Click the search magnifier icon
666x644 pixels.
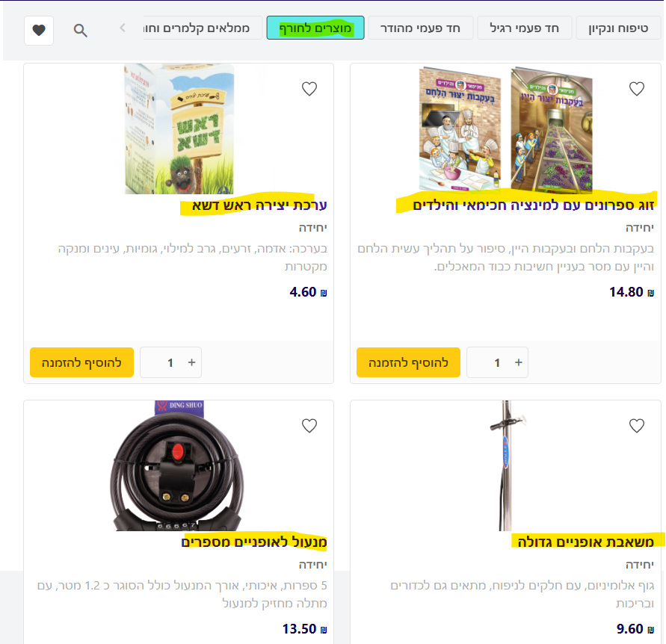(81, 31)
